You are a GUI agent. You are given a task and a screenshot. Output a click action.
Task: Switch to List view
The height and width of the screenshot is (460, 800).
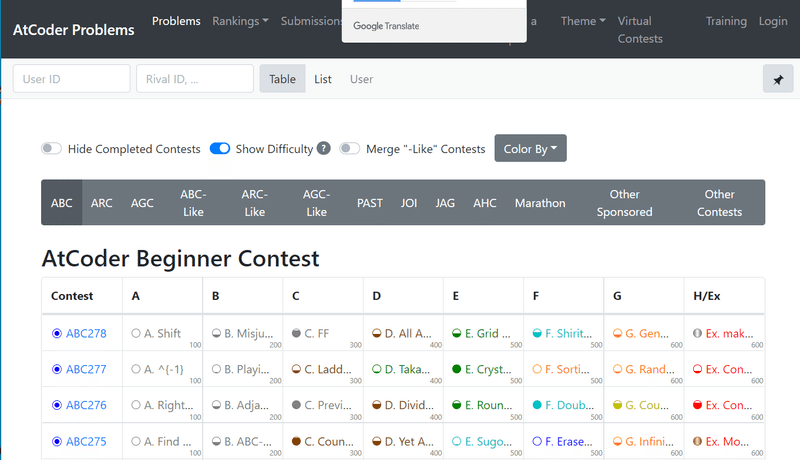tap(322, 79)
